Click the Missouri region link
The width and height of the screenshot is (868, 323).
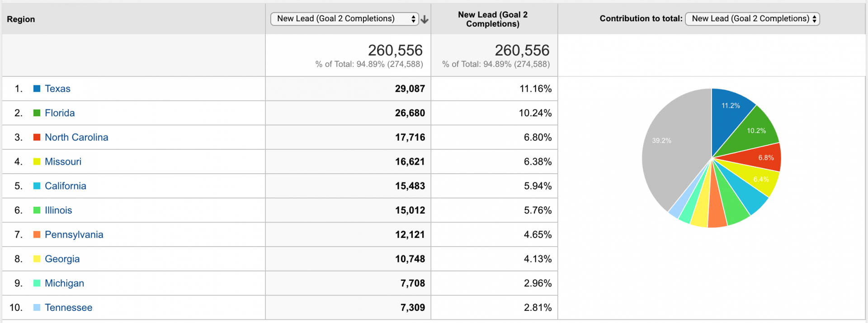point(63,161)
